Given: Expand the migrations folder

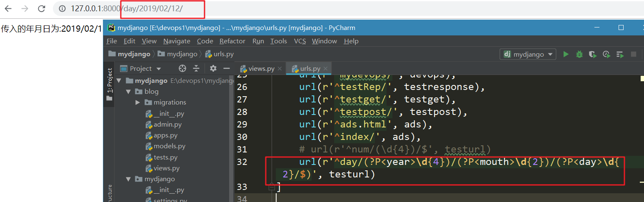Looking at the screenshot, I should click(x=138, y=102).
